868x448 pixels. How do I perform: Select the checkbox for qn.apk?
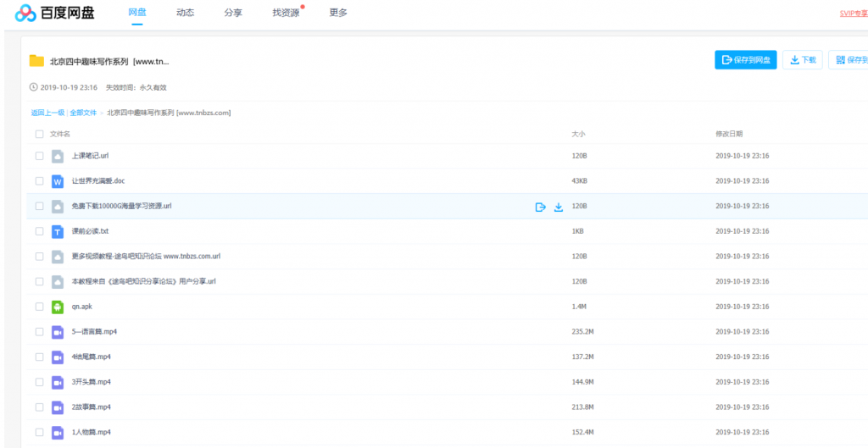(x=39, y=307)
